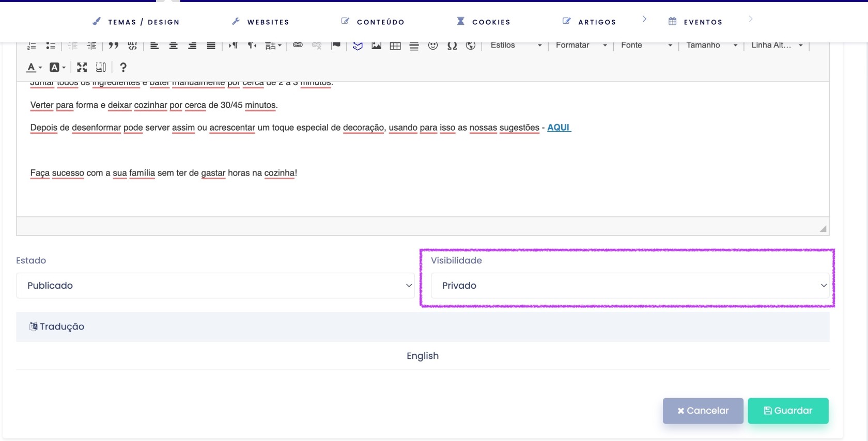Image resolution: width=868 pixels, height=441 pixels.
Task: Expand the chevron next to Eventos
Action: (751, 19)
